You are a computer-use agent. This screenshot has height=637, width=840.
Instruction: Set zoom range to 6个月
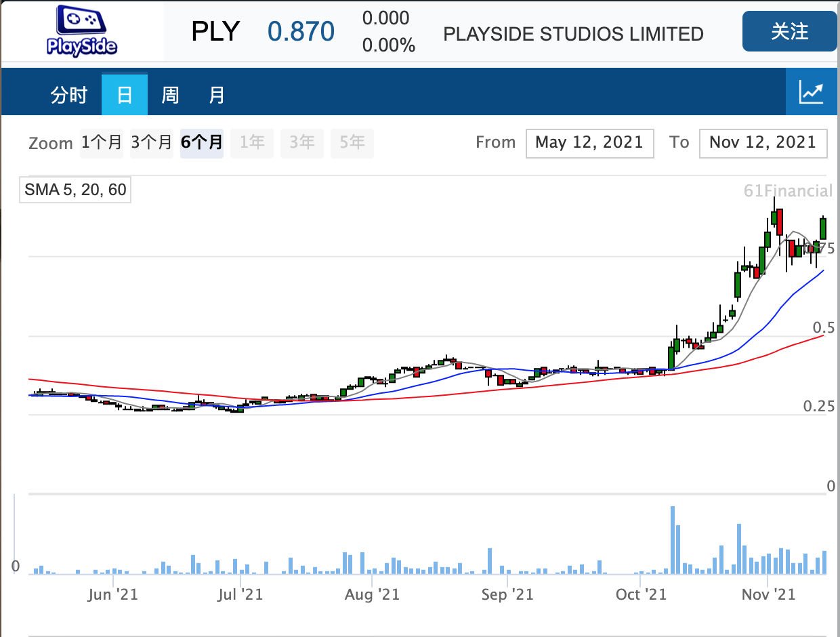202,142
